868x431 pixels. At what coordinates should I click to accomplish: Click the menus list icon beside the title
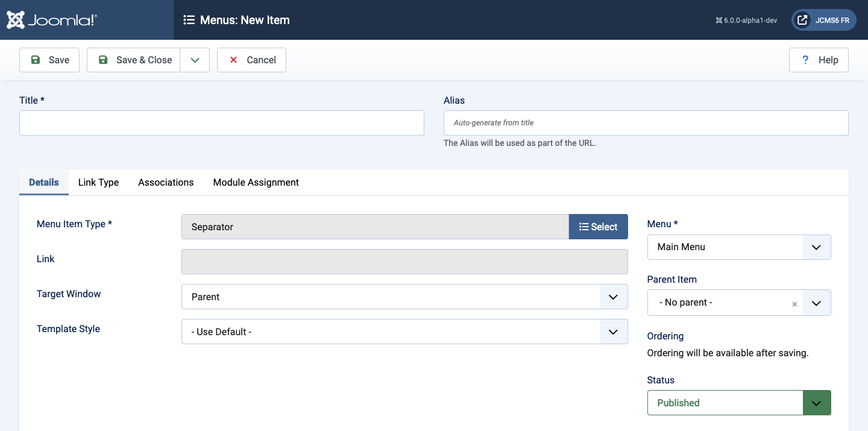189,20
